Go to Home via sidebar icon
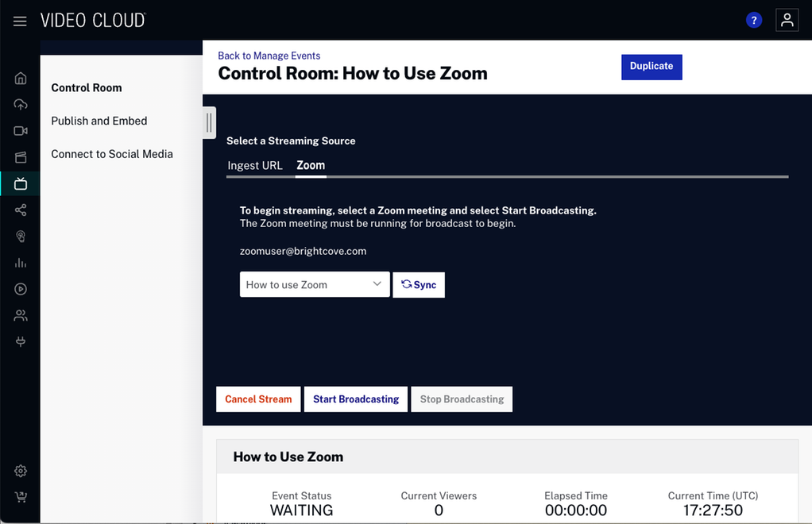812x524 pixels. [x=21, y=78]
